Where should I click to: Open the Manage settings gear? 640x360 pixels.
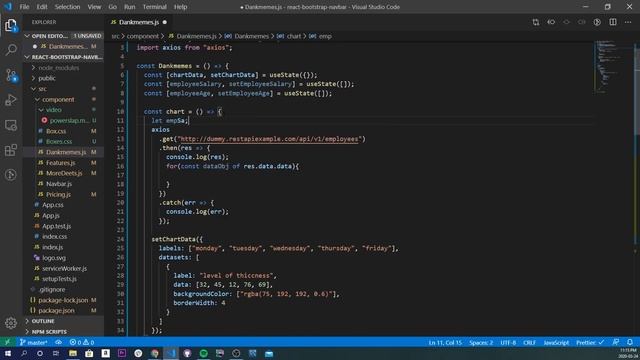(x=11, y=323)
